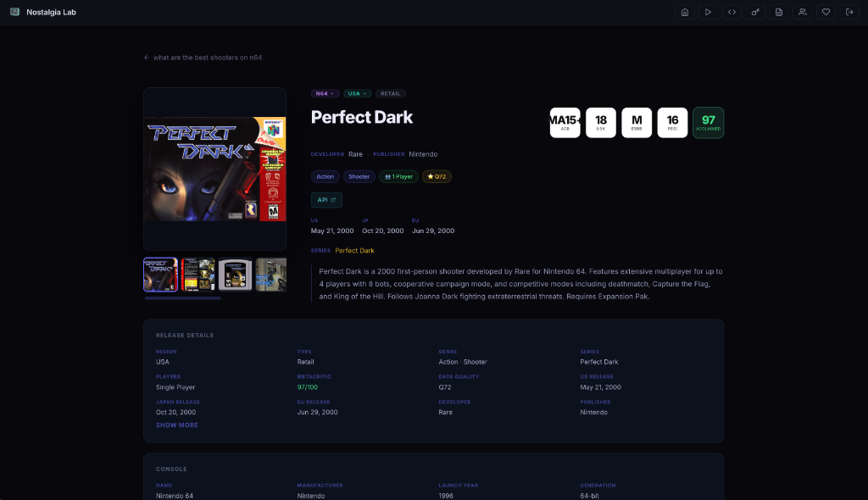Open the API external link button

(x=326, y=200)
